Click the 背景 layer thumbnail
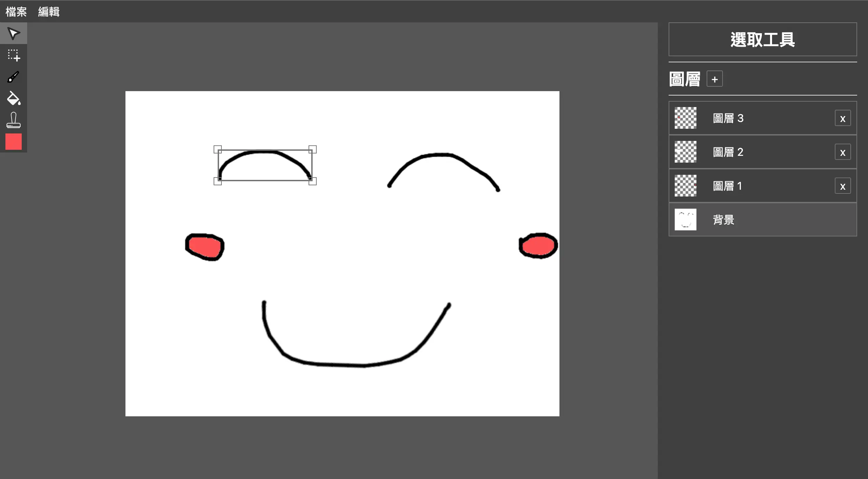This screenshot has height=479, width=868. (685, 220)
